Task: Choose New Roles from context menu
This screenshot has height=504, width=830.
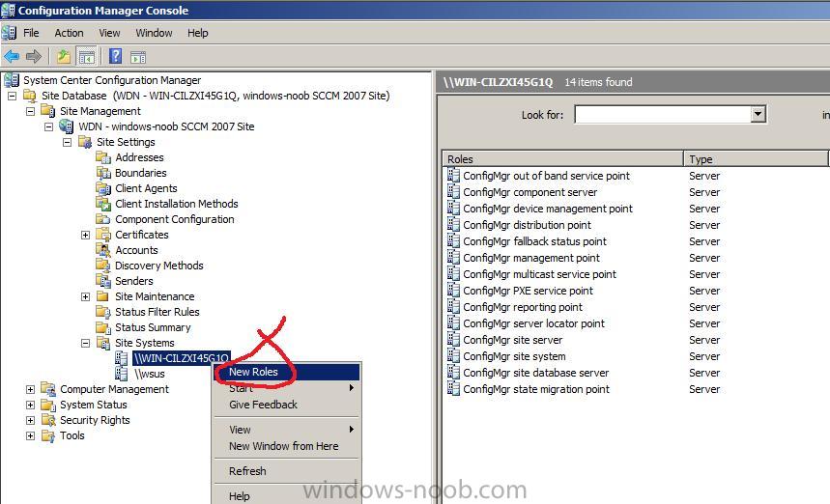Action: (286, 372)
